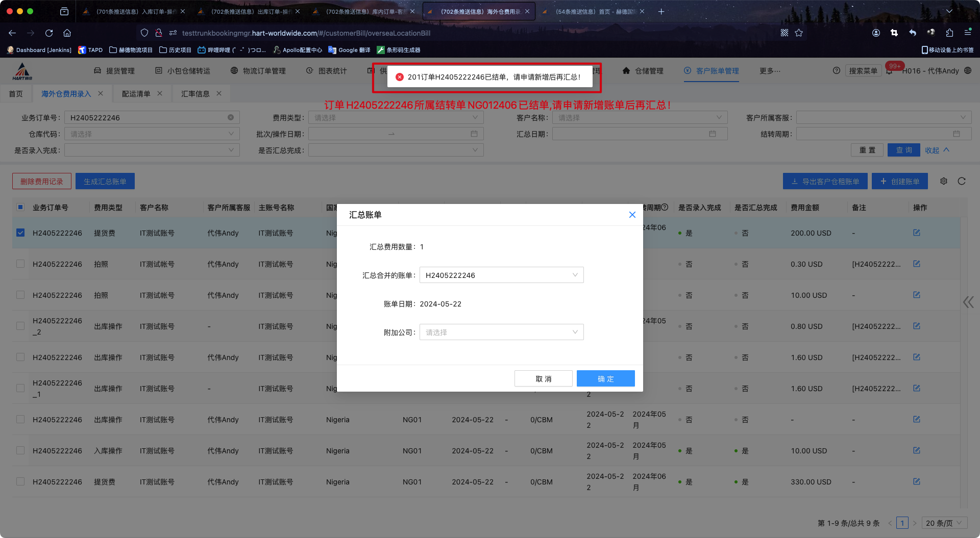Open the 汇总合并的账单 dropdown
The height and width of the screenshot is (538, 980).
click(x=501, y=275)
